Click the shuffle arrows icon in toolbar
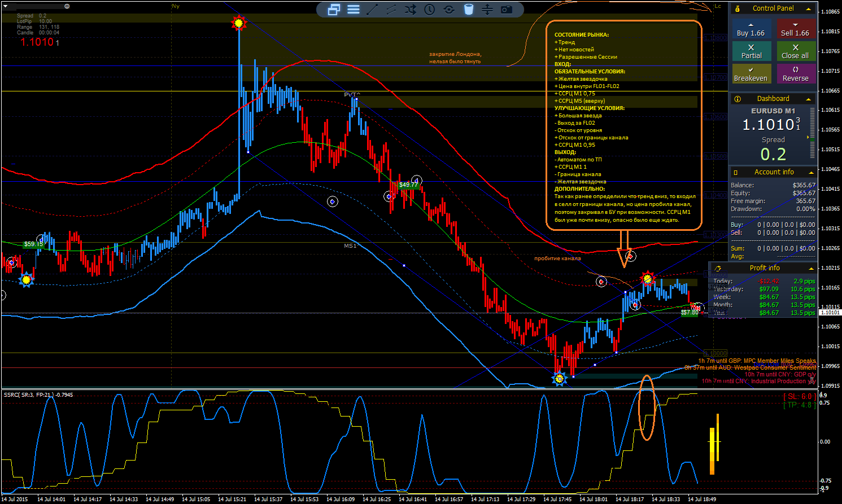This screenshot has width=842, height=504. pyautogui.click(x=411, y=9)
